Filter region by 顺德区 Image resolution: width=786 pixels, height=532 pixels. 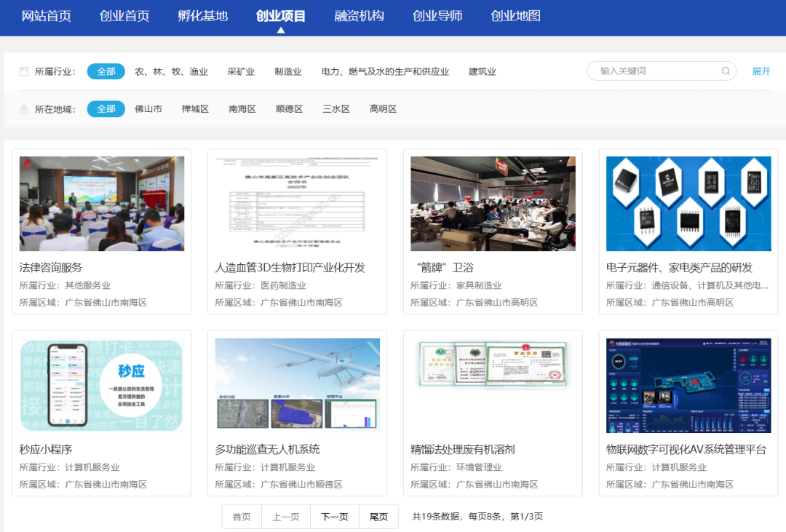coord(289,109)
